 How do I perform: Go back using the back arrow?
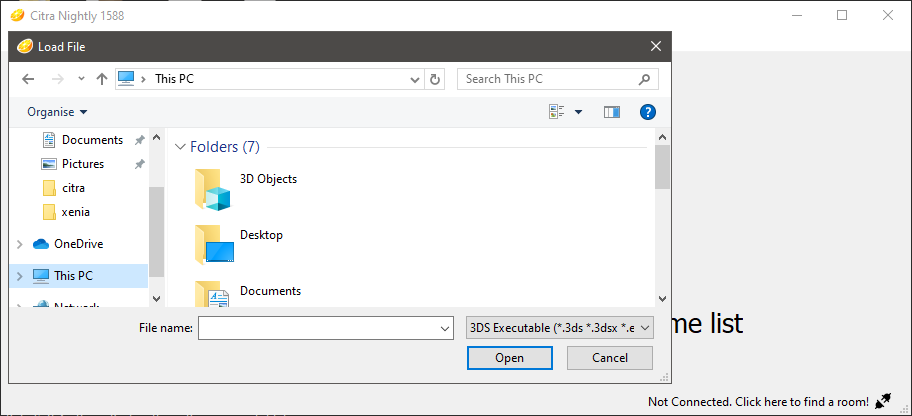[28, 79]
